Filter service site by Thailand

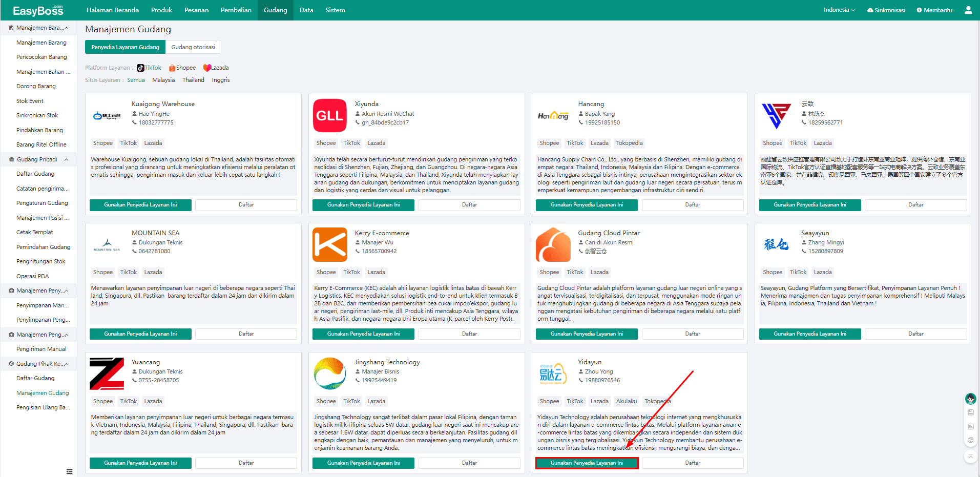point(193,80)
